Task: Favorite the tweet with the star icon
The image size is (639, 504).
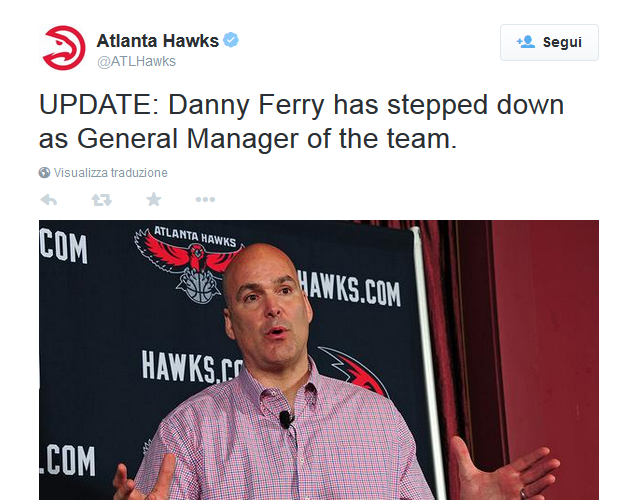Action: (x=153, y=199)
